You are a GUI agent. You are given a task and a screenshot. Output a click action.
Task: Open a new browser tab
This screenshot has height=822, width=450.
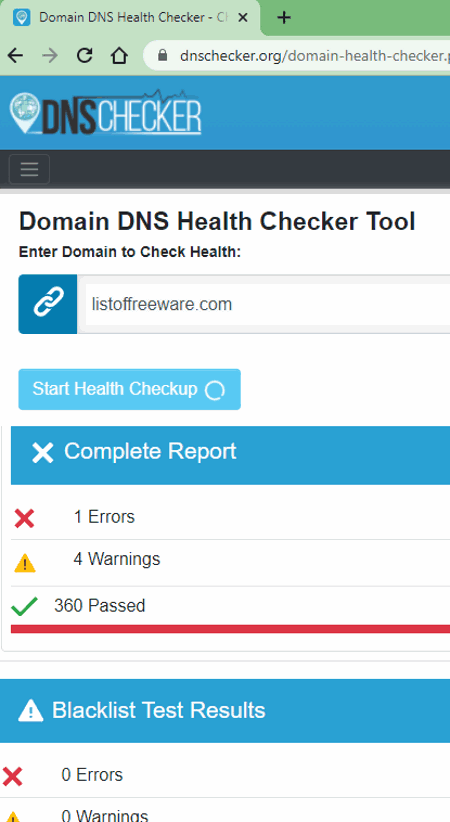[284, 17]
